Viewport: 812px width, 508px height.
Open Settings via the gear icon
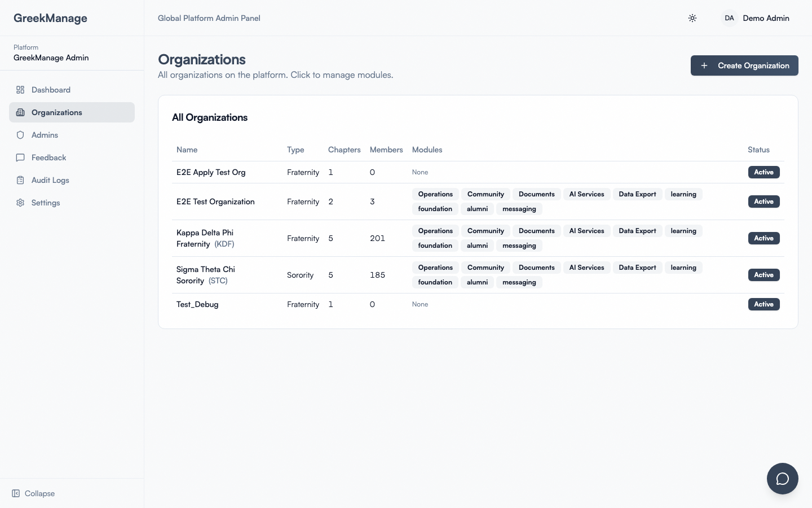point(20,203)
